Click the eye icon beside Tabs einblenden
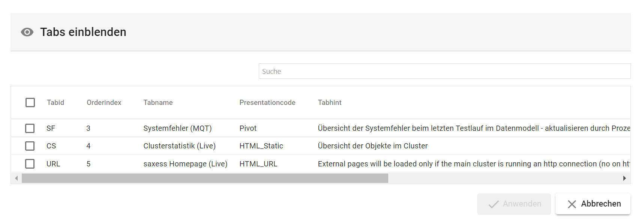The width and height of the screenshot is (644, 223). (x=27, y=32)
